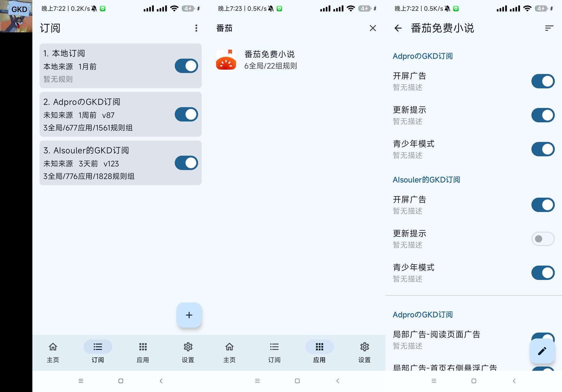This screenshot has width=562, height=392.
Task: Tap system recents icon below the 订阅 screen
Action: pyautogui.click(x=81, y=381)
